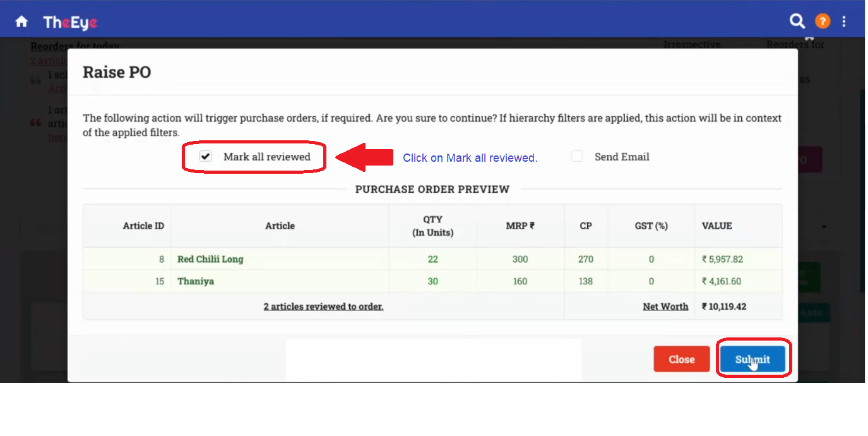The height and width of the screenshot is (436, 868).
Task: Click value ₹ 4,161.60
Action: click(722, 281)
